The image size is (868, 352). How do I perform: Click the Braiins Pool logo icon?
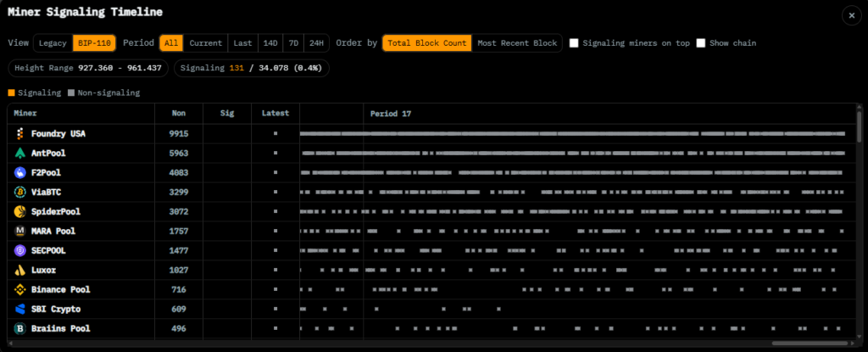(x=20, y=329)
